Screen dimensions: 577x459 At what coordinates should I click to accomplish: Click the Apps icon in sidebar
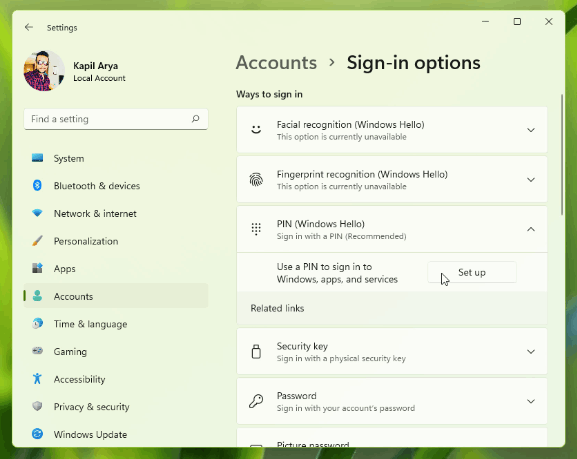(37, 268)
